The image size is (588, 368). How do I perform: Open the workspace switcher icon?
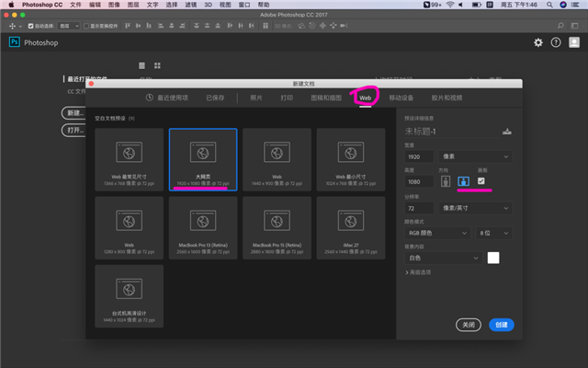(574, 26)
